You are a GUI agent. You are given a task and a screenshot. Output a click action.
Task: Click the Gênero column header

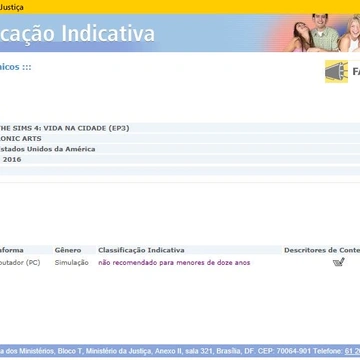click(68, 250)
